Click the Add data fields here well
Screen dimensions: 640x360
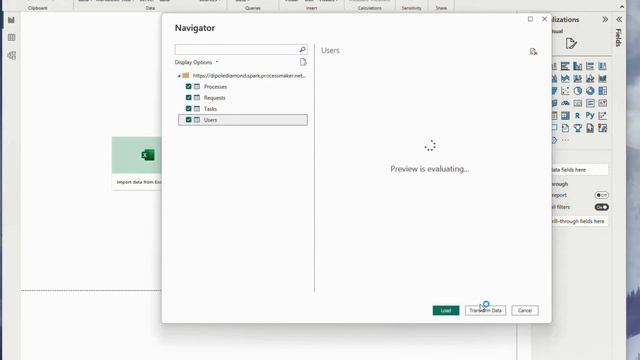tap(580, 169)
